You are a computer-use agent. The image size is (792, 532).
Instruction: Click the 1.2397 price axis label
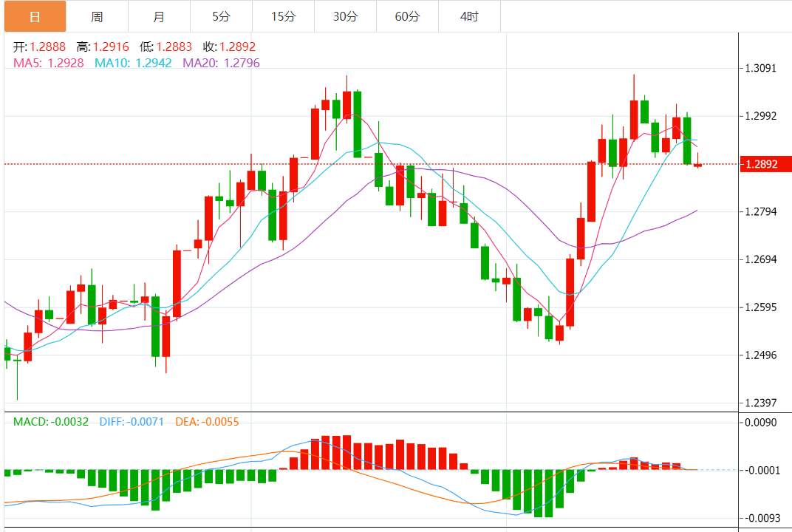(x=761, y=403)
